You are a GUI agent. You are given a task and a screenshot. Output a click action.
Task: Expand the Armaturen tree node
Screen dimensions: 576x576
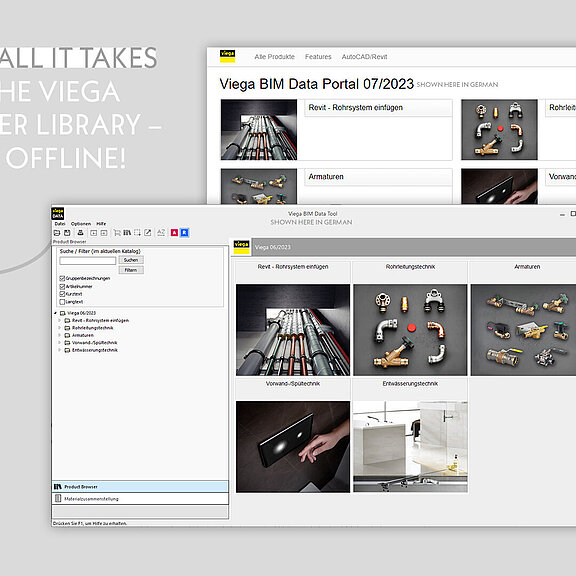(60, 335)
